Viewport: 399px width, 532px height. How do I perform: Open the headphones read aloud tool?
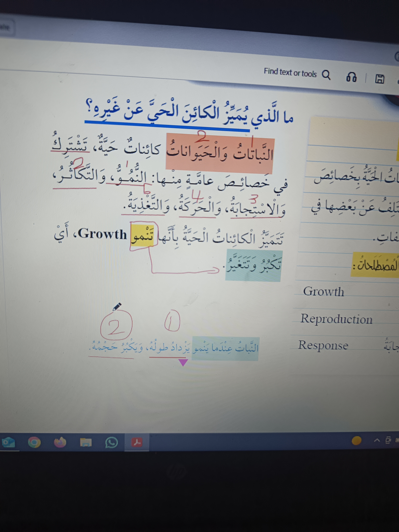[351, 77]
